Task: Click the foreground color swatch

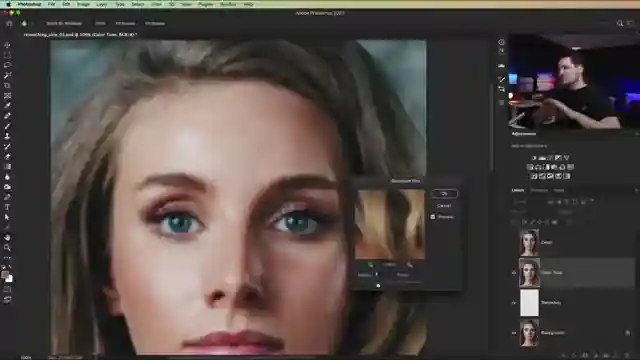Action: click(x=5, y=275)
